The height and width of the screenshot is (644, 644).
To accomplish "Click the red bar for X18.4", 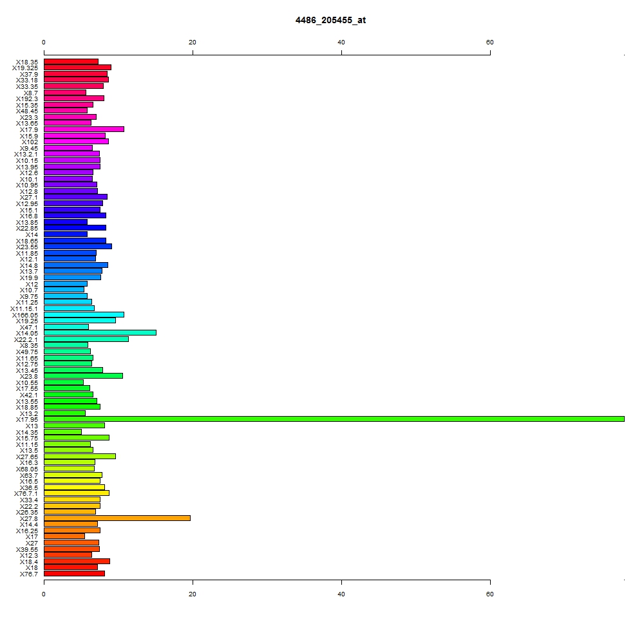I will pos(77,561).
